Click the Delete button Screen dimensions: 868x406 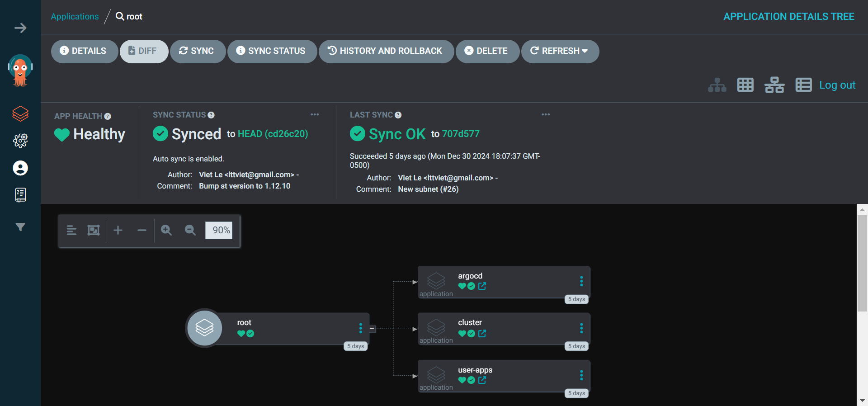point(487,51)
